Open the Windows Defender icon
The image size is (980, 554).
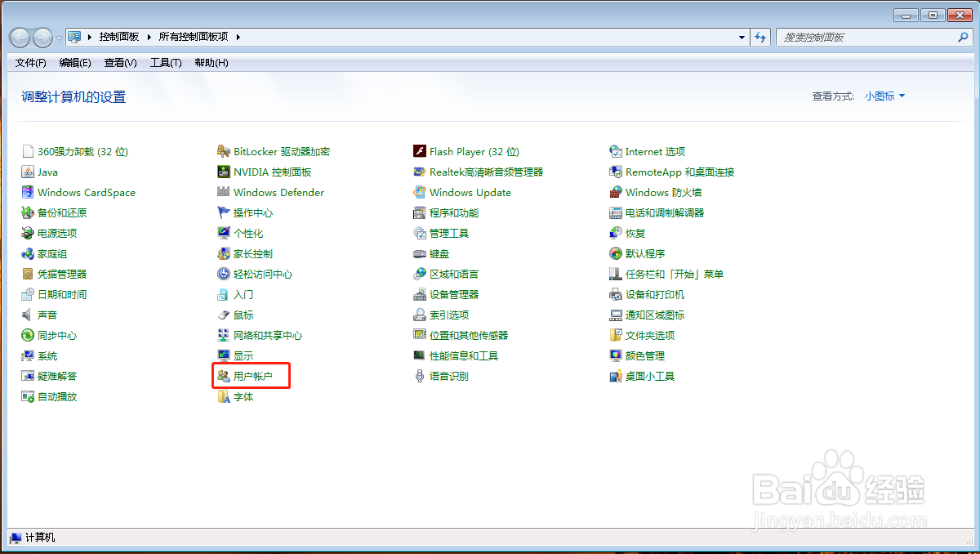224,192
